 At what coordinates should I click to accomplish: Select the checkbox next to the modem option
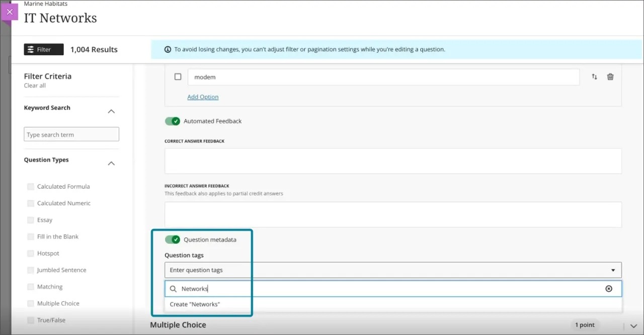(x=178, y=76)
